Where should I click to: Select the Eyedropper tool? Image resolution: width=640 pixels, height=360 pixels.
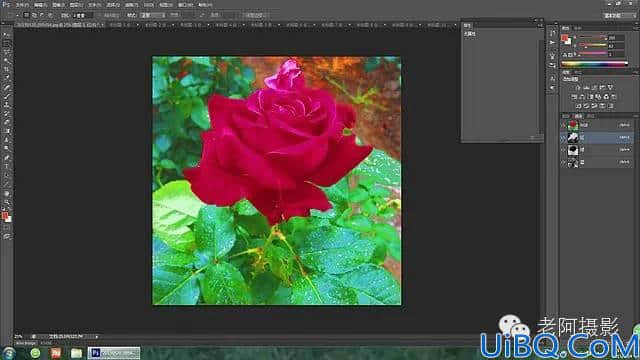point(7,78)
